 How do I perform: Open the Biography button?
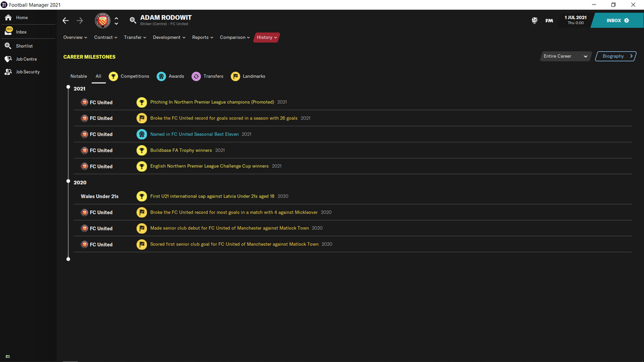(616, 56)
